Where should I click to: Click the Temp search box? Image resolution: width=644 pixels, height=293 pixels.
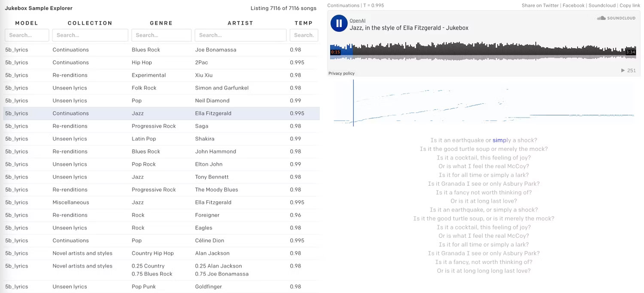click(x=304, y=35)
